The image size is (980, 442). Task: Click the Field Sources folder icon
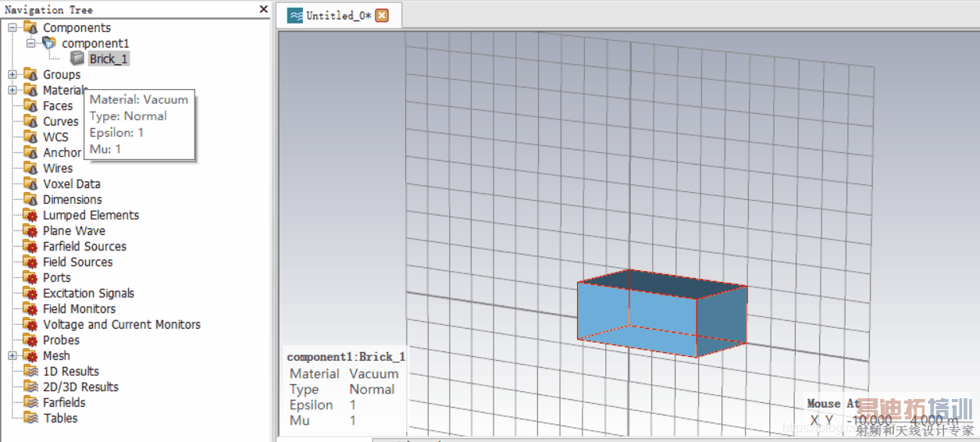click(x=30, y=262)
